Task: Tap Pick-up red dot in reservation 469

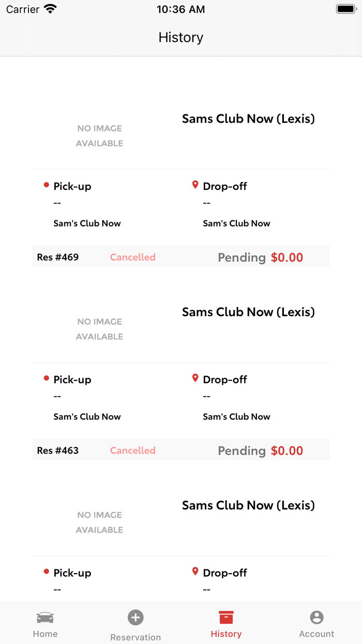Action: [47, 185]
